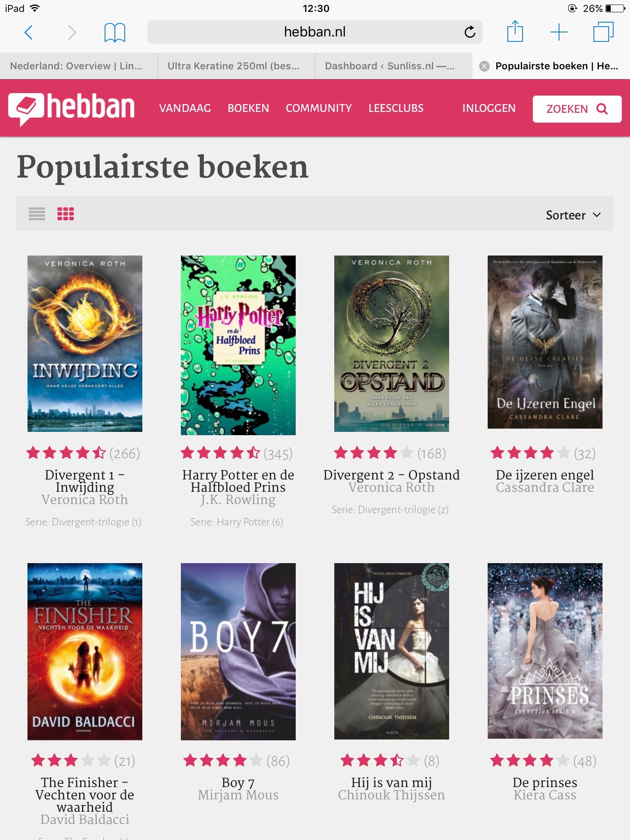Image resolution: width=630 pixels, height=840 pixels.
Task: Open Serie: Divergent-trilogie (2) link
Action: tap(390, 510)
